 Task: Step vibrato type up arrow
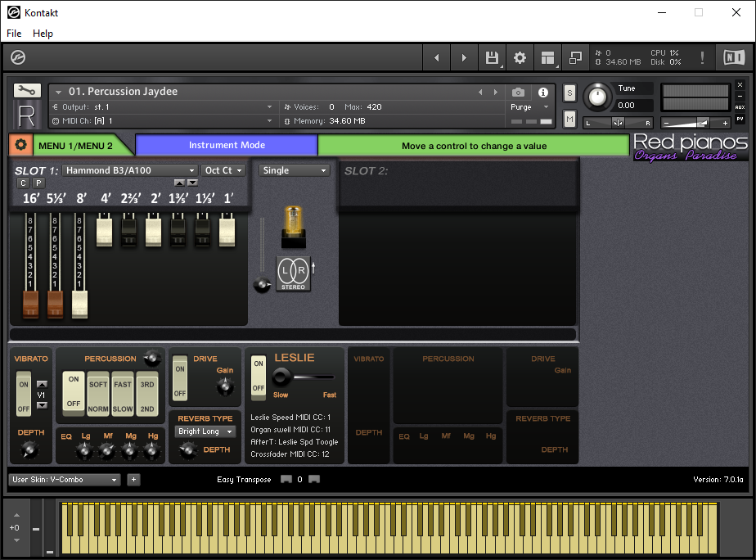click(42, 385)
